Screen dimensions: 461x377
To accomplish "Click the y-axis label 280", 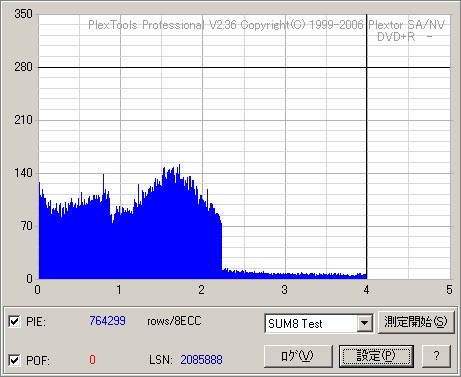I will point(23,67).
